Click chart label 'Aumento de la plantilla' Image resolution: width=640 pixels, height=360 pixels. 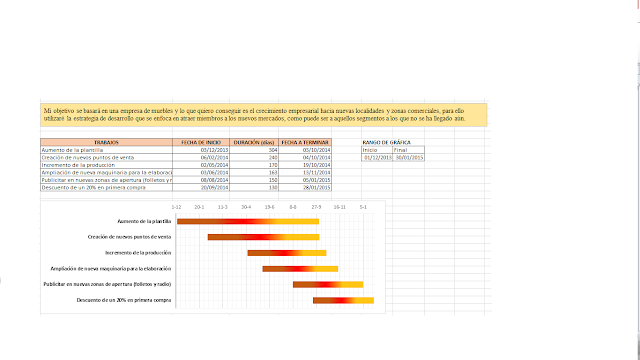pos(144,221)
